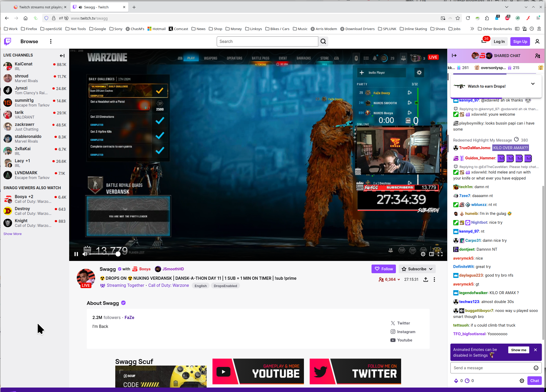Expand the hidden bookmarks chevron
546x392 pixels.
click(472, 29)
